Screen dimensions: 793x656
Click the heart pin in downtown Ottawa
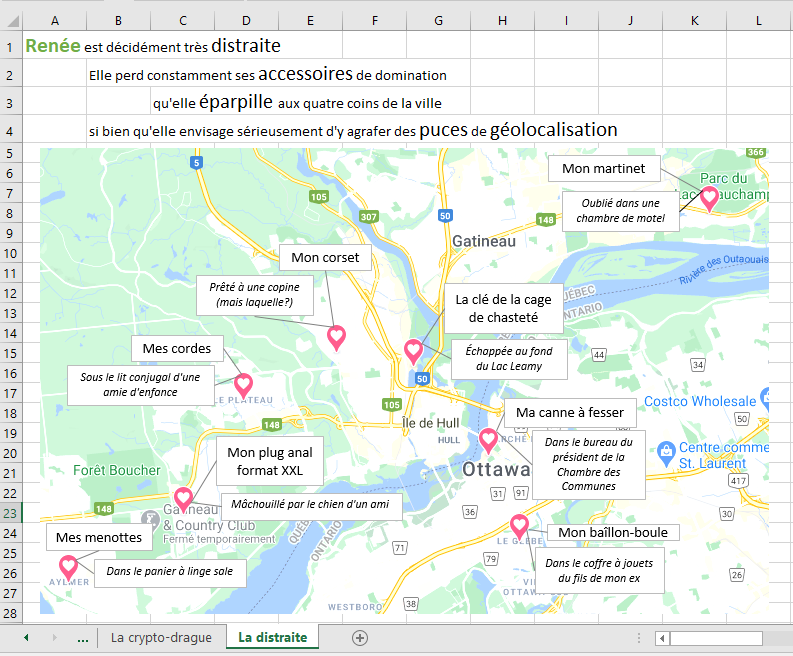pyautogui.click(x=488, y=438)
